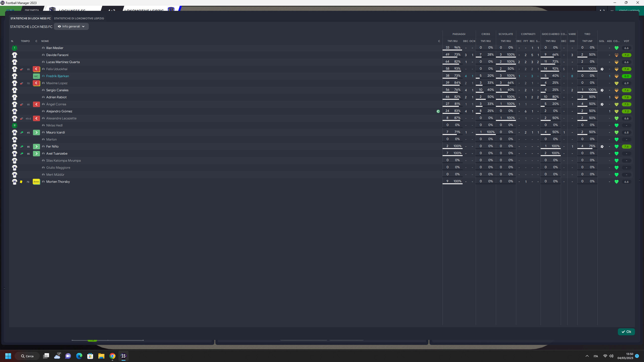Click Fredrik Bjørkan's 8.0 rating badge

626,76
